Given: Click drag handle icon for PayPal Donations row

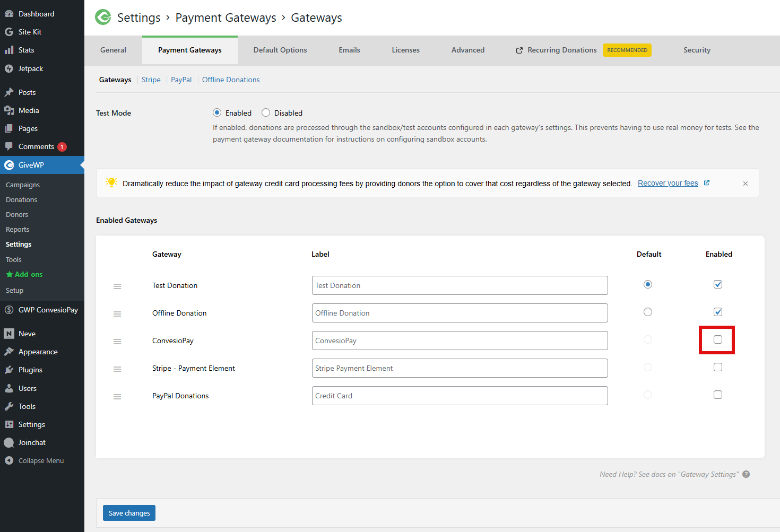Looking at the screenshot, I should pyautogui.click(x=117, y=397).
